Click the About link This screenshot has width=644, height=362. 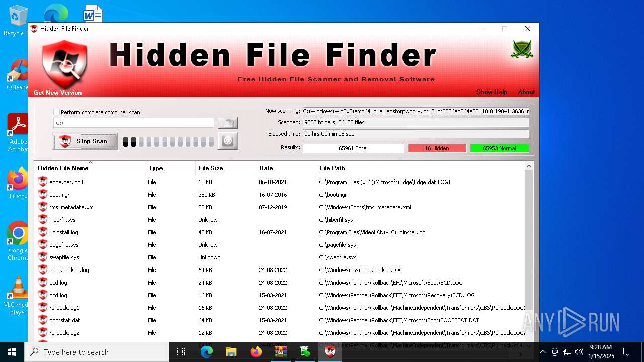pos(526,92)
